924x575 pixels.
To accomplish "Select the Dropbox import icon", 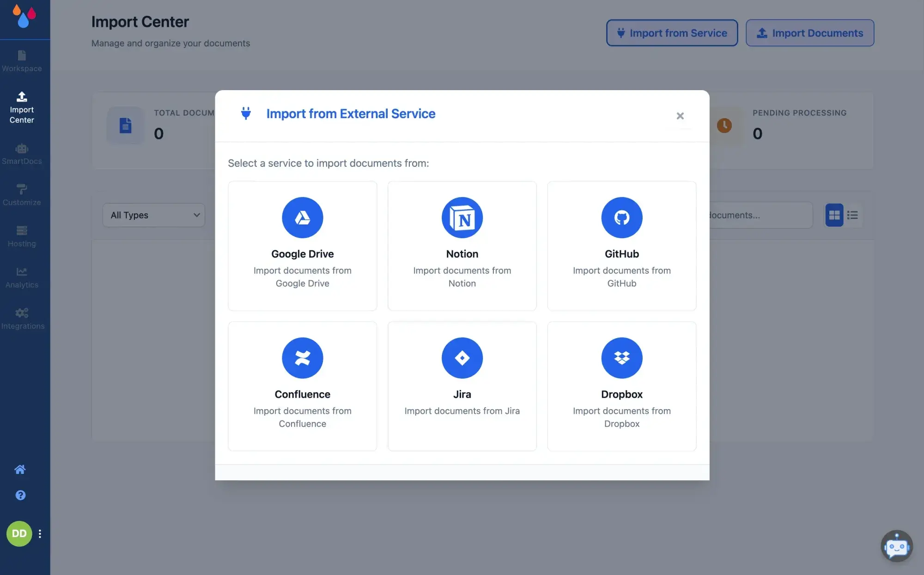I will click(x=621, y=358).
